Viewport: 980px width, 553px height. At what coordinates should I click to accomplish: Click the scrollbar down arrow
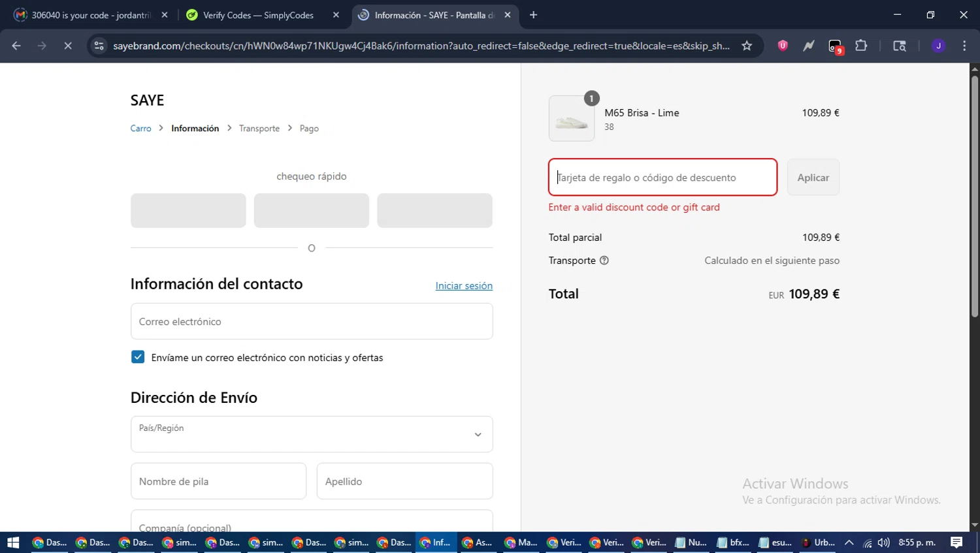pyautogui.click(x=975, y=525)
